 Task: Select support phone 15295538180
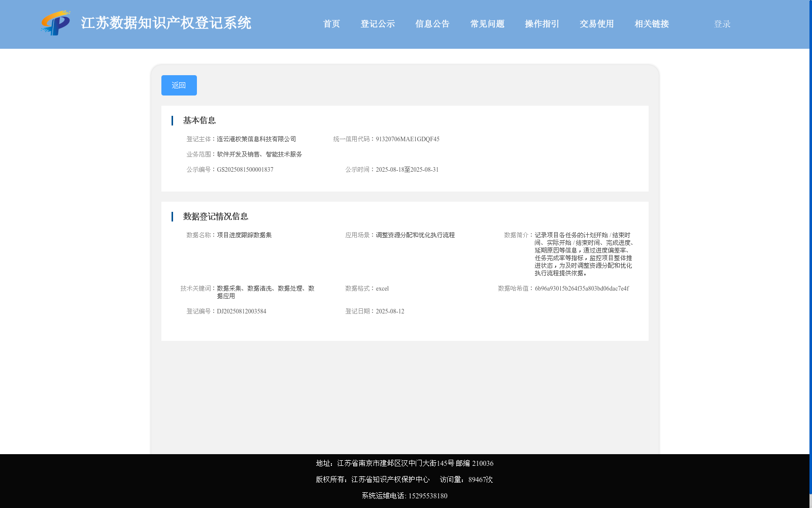pyautogui.click(x=428, y=496)
